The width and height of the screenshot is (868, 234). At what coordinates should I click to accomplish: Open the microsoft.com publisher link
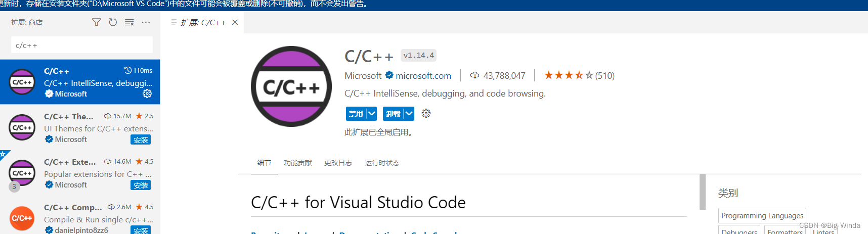tap(423, 76)
